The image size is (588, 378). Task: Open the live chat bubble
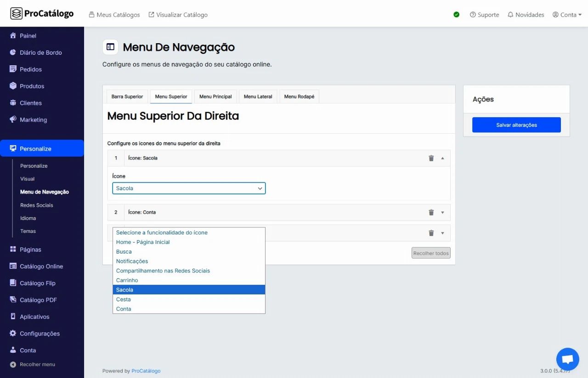click(x=567, y=359)
